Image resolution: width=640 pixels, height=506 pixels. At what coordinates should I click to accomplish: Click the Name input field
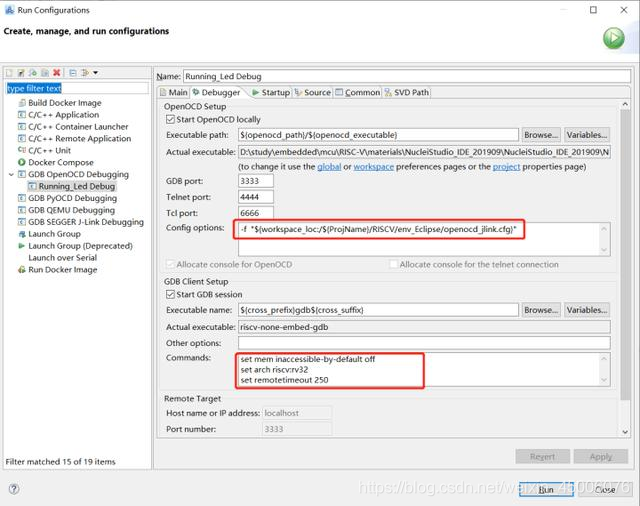[407, 76]
